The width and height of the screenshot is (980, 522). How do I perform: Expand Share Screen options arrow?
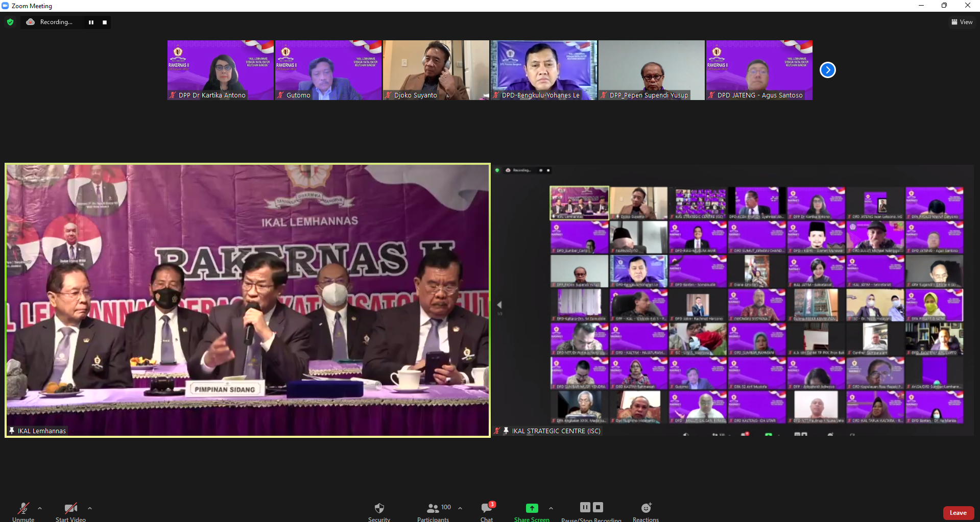(551, 508)
